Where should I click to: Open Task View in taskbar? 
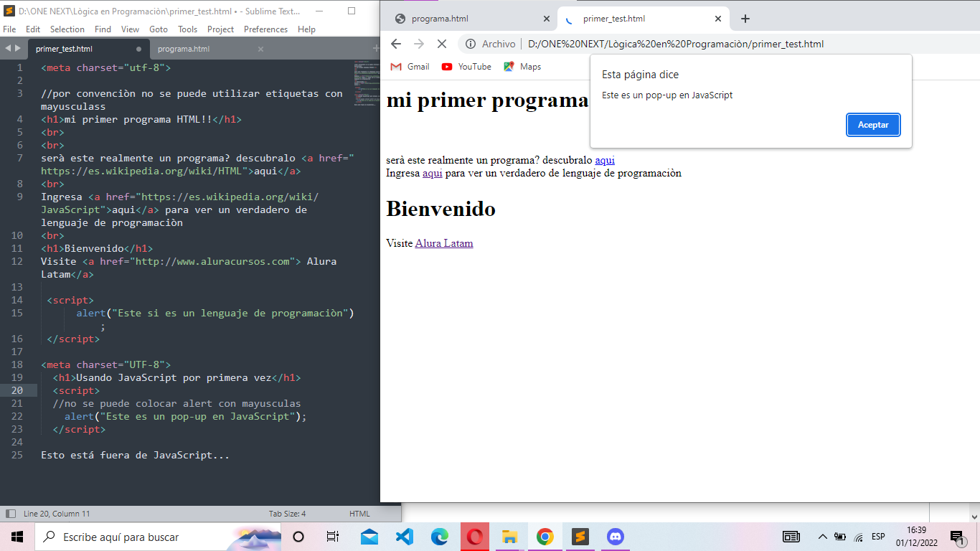[x=332, y=537]
